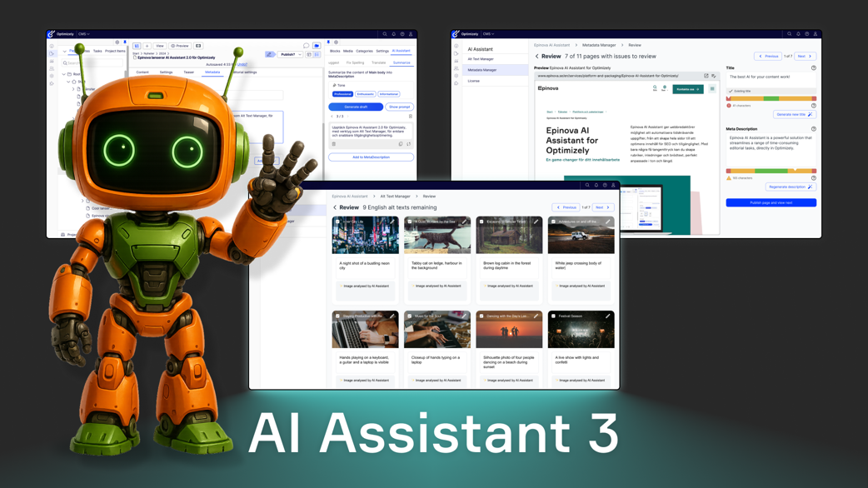Click Next in the Alt Text Manager review
The width and height of the screenshot is (868, 488).
[602, 207]
